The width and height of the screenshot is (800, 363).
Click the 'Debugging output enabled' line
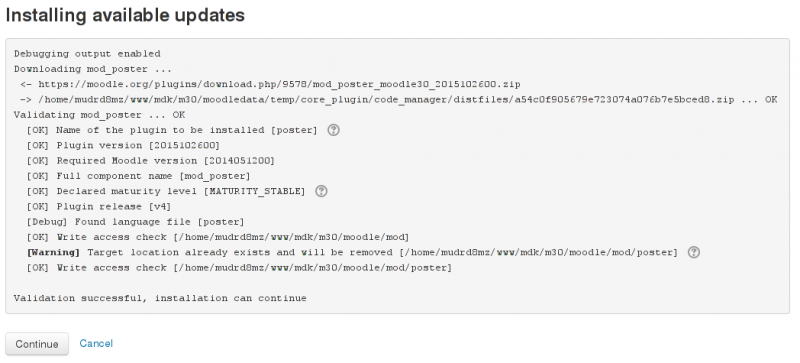tap(87, 54)
